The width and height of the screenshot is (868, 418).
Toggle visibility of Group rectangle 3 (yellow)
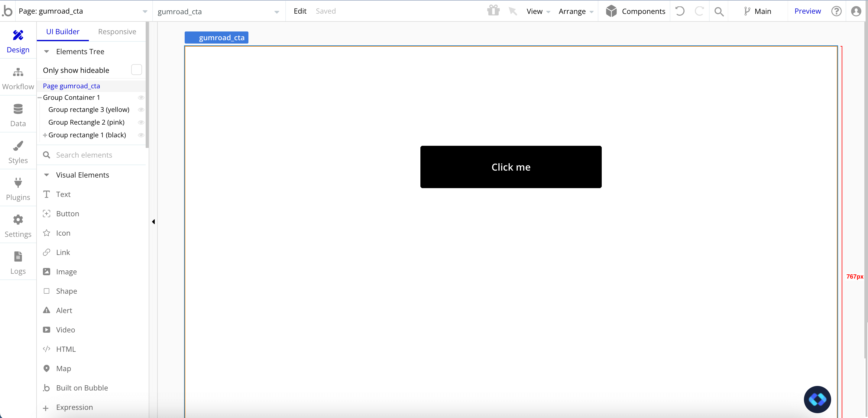coord(141,109)
